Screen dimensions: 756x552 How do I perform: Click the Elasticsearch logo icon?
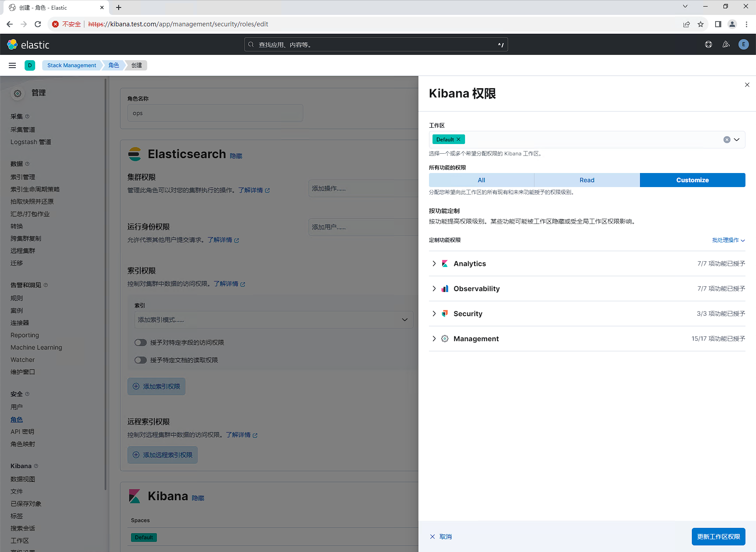coord(134,154)
